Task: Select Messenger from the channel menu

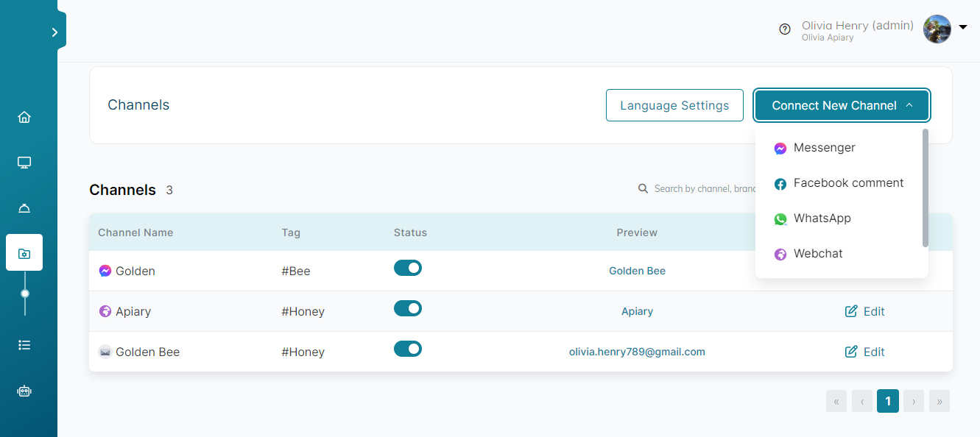Action: pyautogui.click(x=824, y=148)
